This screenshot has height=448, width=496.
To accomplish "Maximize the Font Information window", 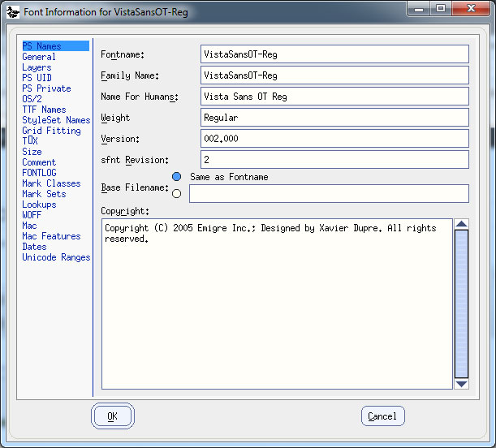I will pyautogui.click(x=441, y=8).
